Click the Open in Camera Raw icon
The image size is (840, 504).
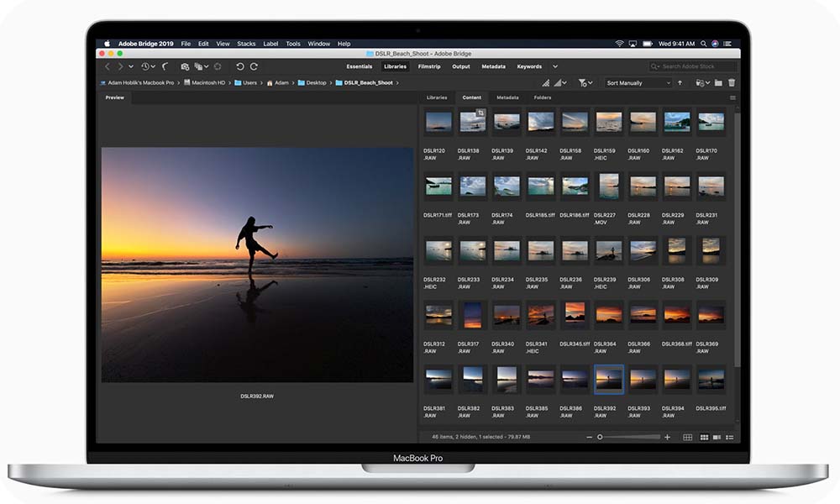(218, 66)
